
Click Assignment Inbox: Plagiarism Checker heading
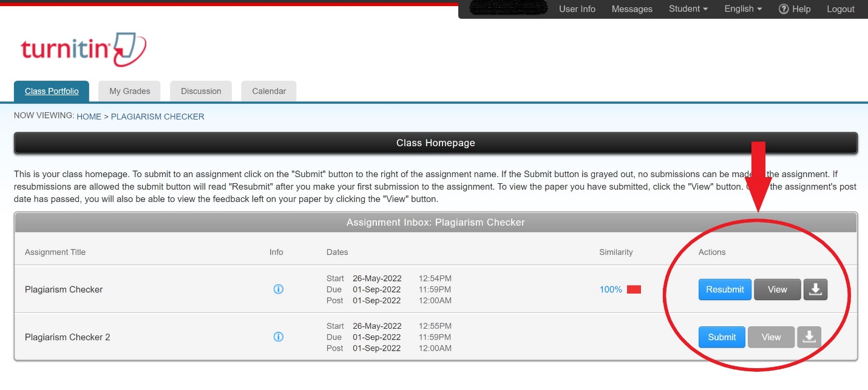pos(436,222)
